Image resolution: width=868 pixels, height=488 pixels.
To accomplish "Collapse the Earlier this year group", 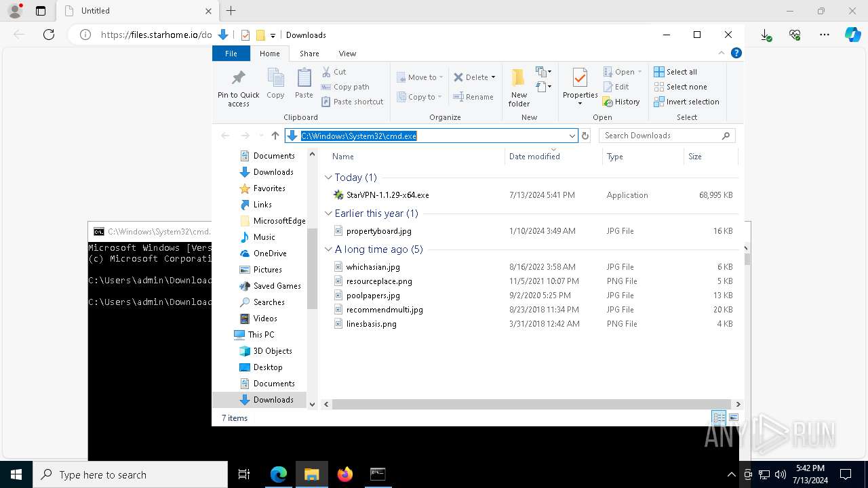I will coord(328,213).
